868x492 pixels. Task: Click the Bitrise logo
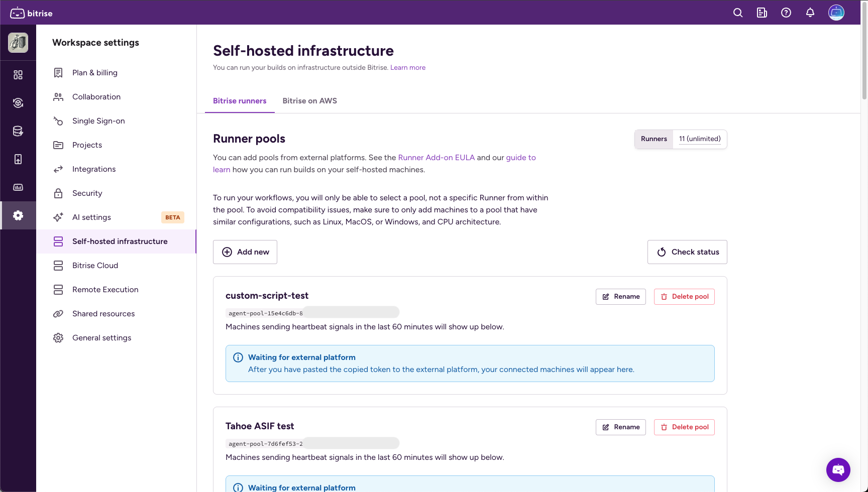(32, 13)
